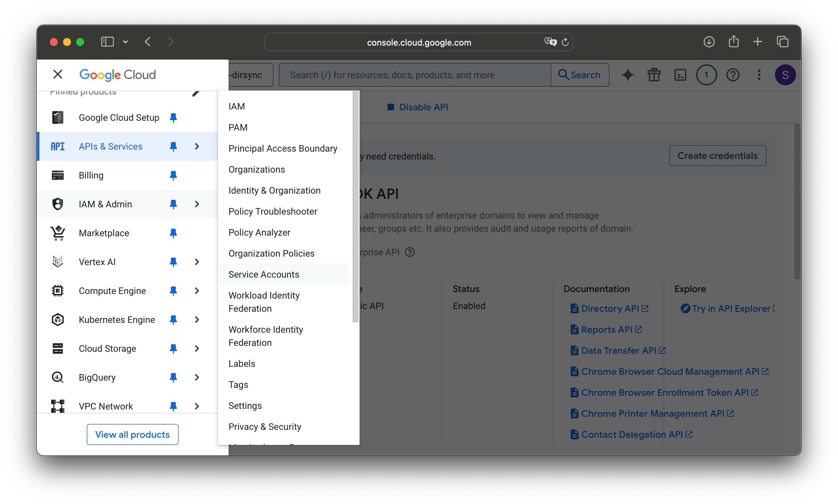This screenshot has width=838, height=504.
Task: Click the Compute Engine chip icon
Action: point(57,291)
